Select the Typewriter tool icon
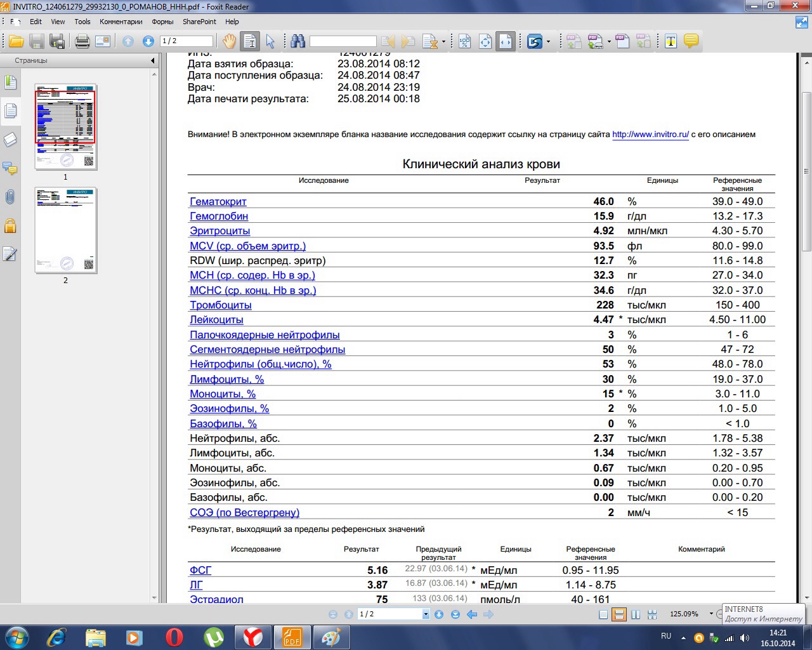Viewport: 812px width, 650px height. (x=671, y=42)
